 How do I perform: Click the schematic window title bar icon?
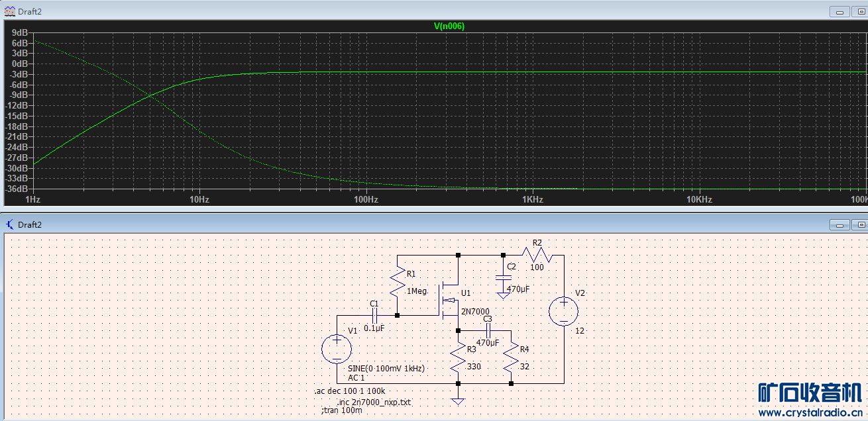tap(9, 224)
